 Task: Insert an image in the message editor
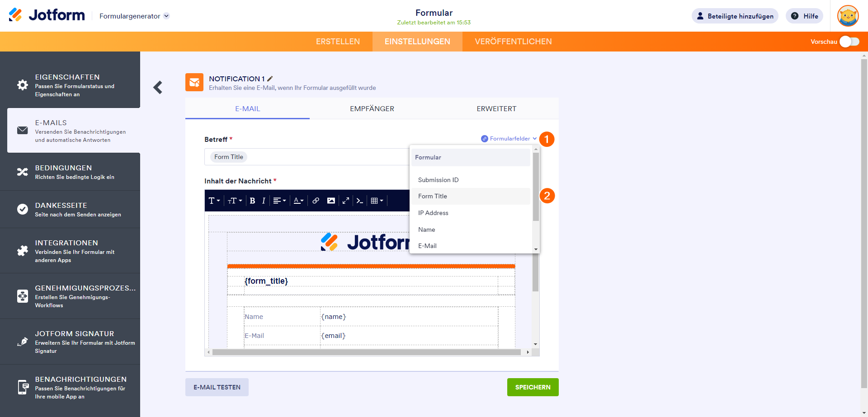coord(331,201)
